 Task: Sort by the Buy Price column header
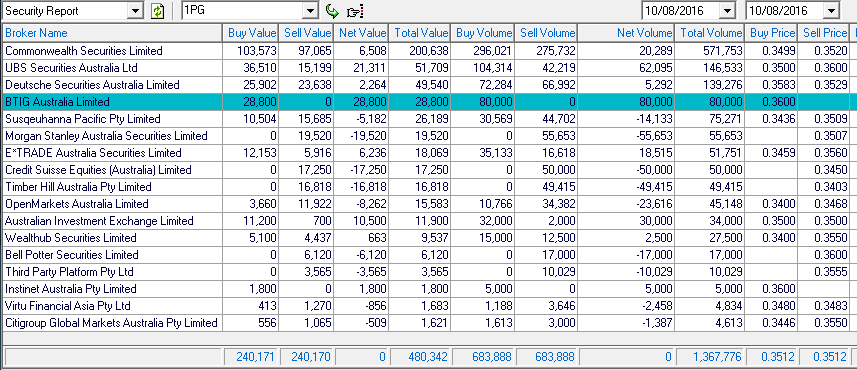(x=771, y=33)
